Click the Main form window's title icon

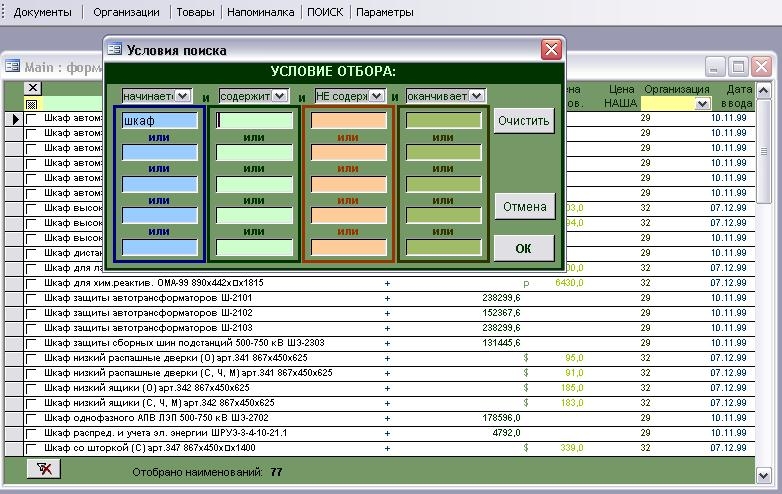(12, 66)
